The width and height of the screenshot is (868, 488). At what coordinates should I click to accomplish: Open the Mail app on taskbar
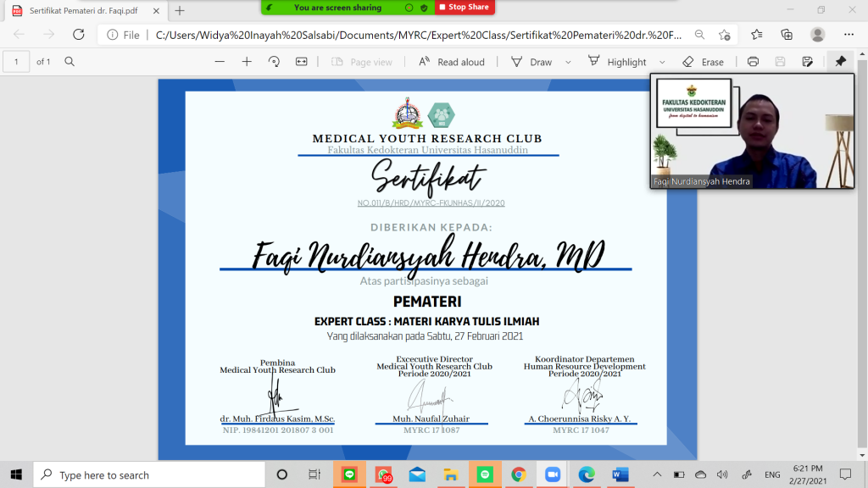(x=417, y=474)
